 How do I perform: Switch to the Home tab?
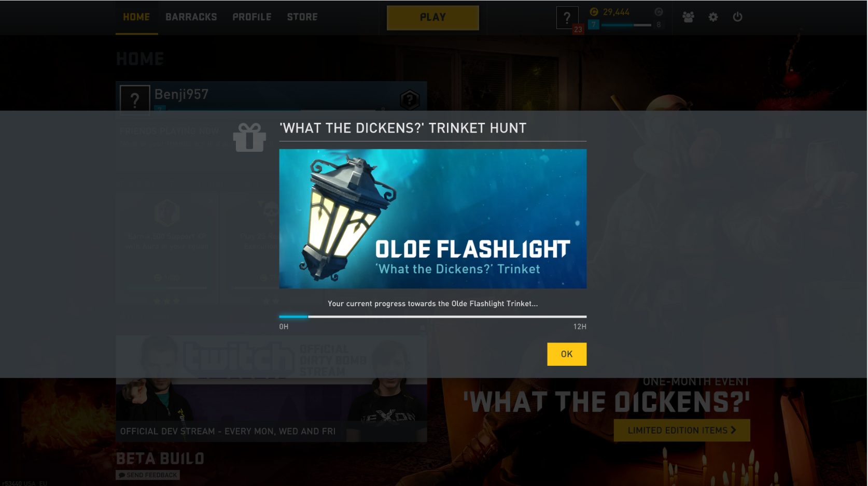136,17
